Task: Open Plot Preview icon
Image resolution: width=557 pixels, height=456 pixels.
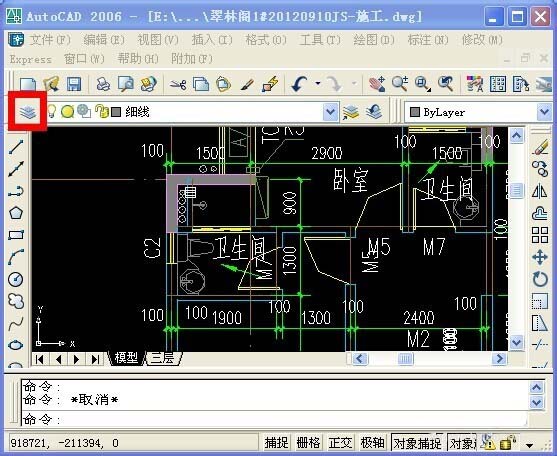Action: tap(126, 84)
